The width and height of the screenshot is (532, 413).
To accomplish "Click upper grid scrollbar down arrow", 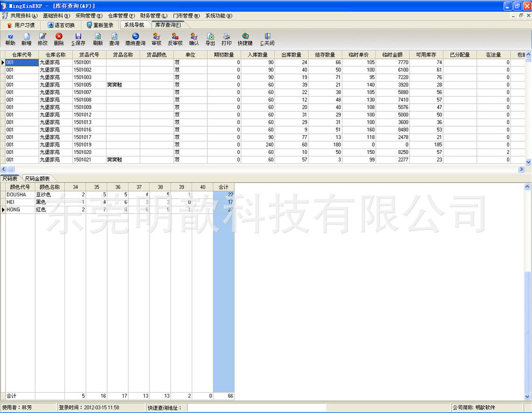I will tap(528, 162).
